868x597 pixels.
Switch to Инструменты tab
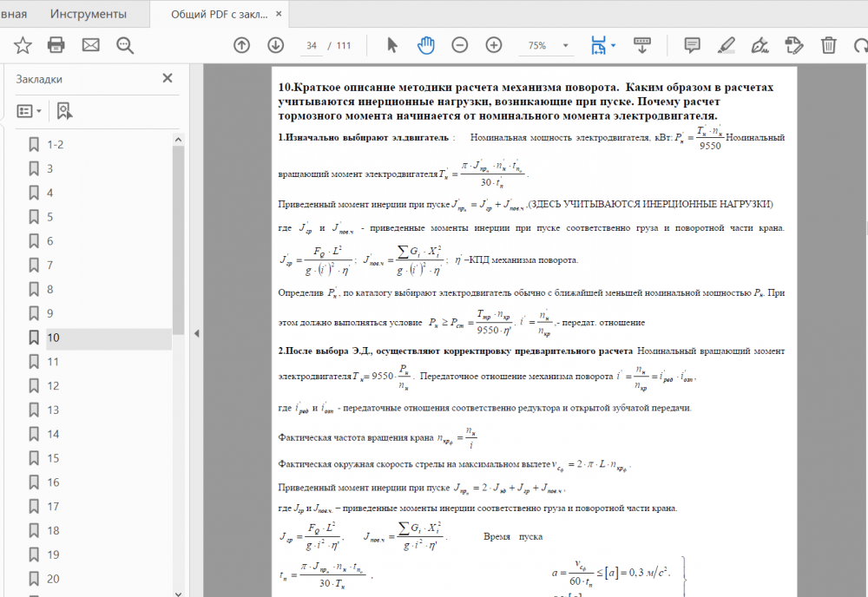88,14
